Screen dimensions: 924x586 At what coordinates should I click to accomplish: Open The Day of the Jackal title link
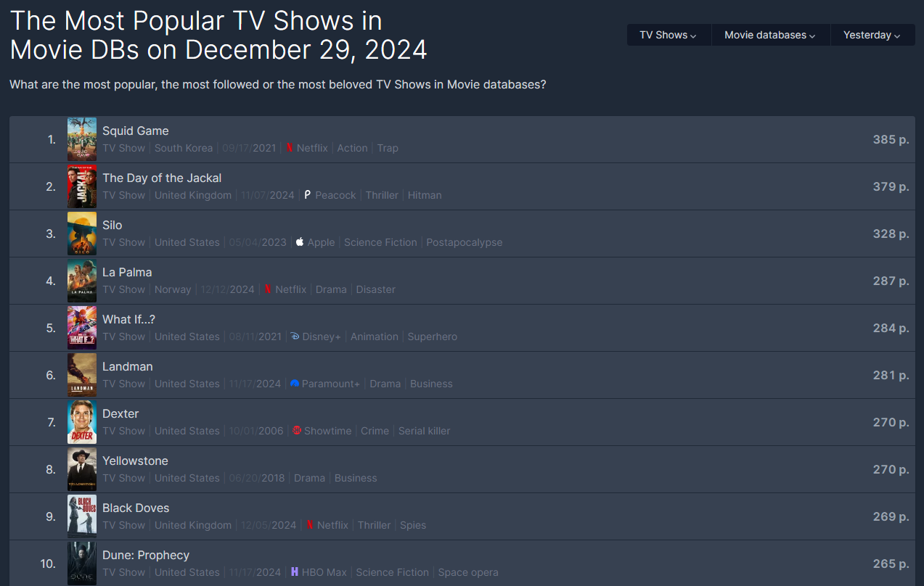tap(162, 178)
